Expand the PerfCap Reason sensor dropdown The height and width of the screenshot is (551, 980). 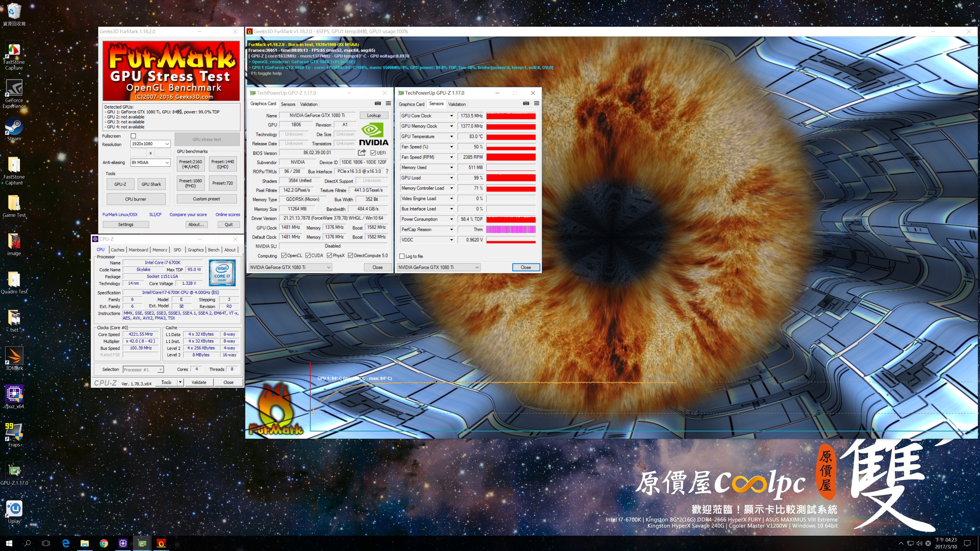coord(451,230)
